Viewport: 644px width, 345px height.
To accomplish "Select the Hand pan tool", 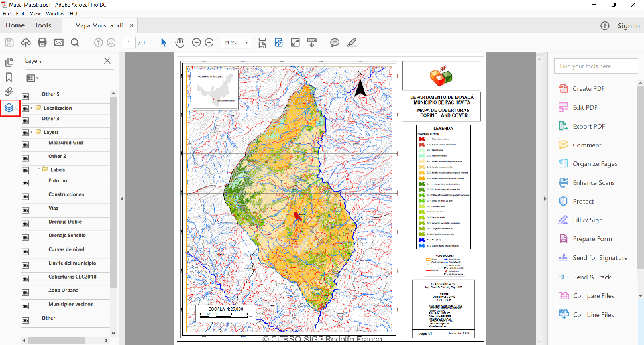I will (x=180, y=42).
